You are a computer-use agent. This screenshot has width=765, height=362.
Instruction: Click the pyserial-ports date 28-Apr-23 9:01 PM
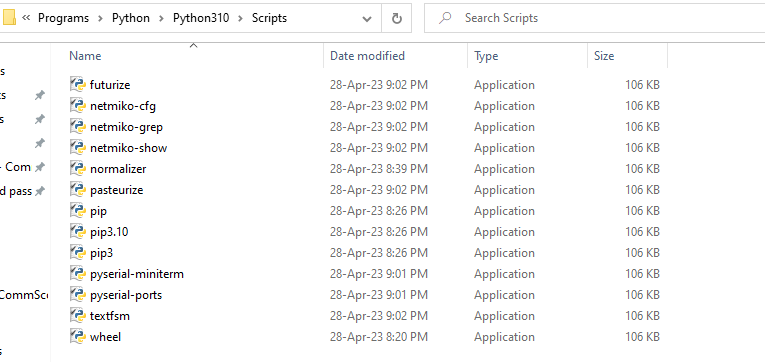379,295
